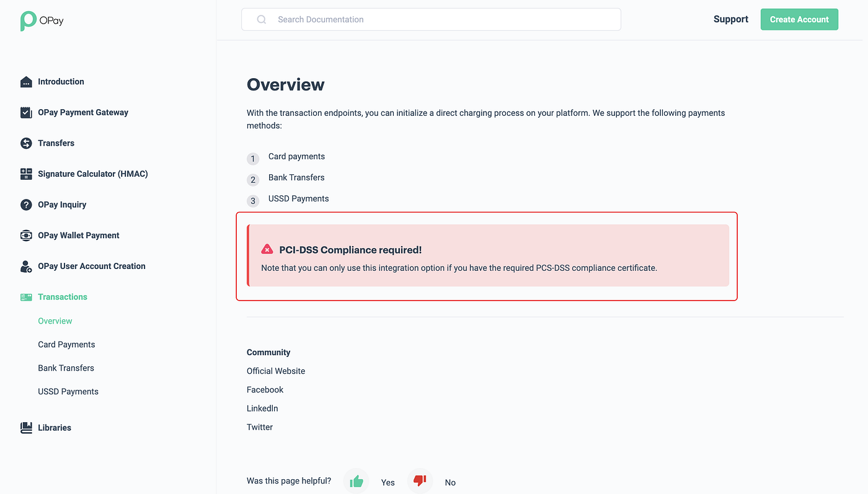
Task: Click the number 2 list badge
Action: (253, 180)
